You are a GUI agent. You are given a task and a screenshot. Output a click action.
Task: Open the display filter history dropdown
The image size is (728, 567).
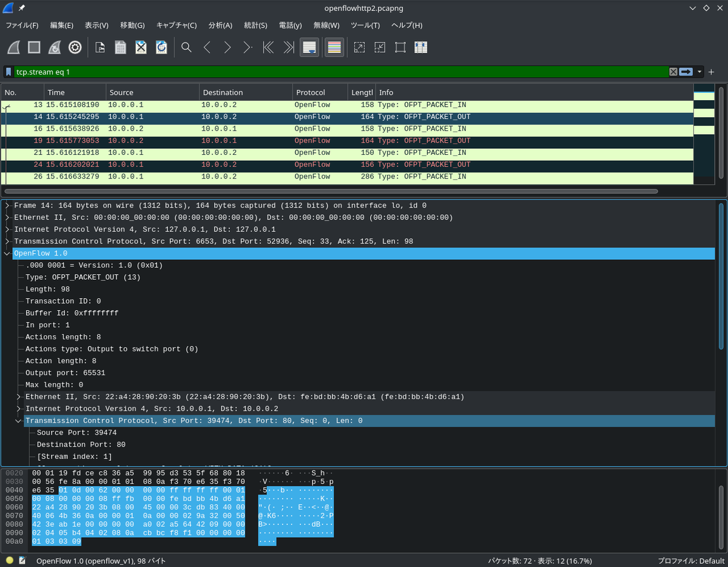pos(699,72)
